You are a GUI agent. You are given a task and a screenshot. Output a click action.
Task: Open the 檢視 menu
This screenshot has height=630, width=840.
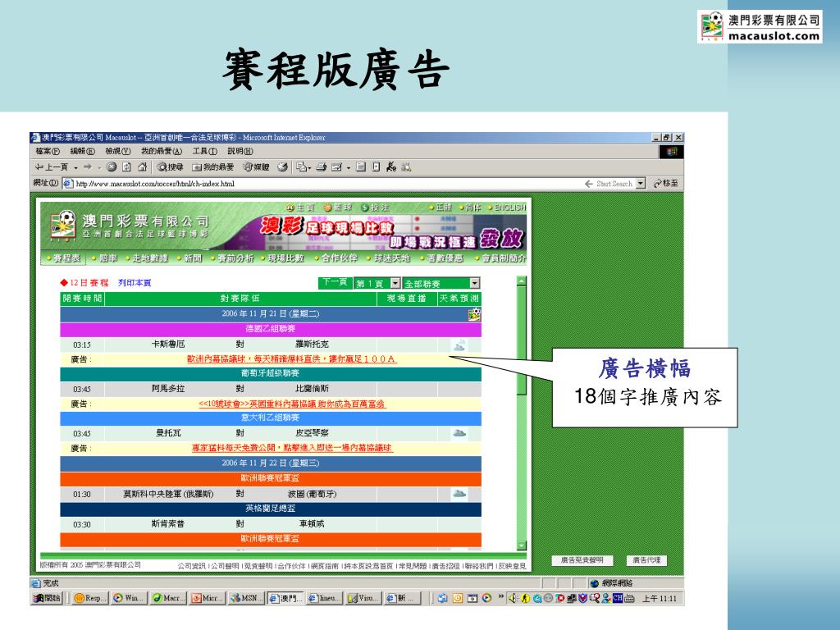118,152
